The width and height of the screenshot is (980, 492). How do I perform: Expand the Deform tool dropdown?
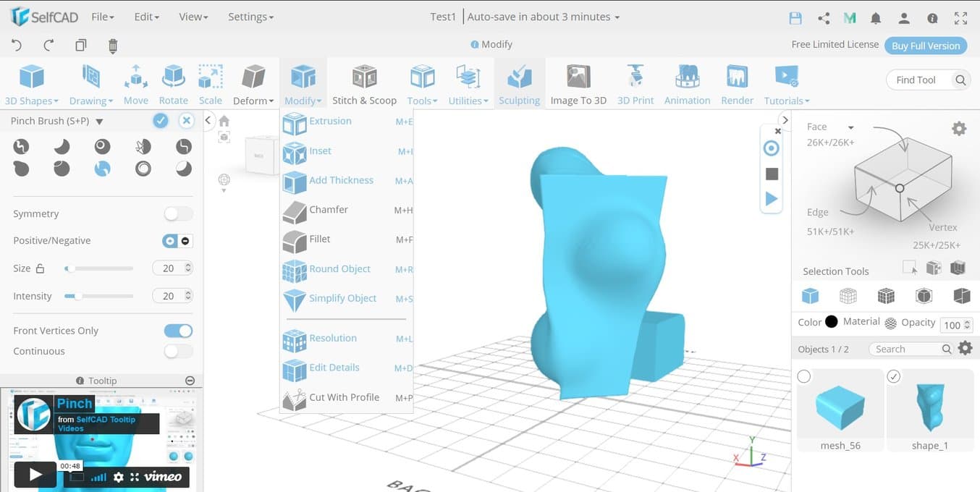253,101
